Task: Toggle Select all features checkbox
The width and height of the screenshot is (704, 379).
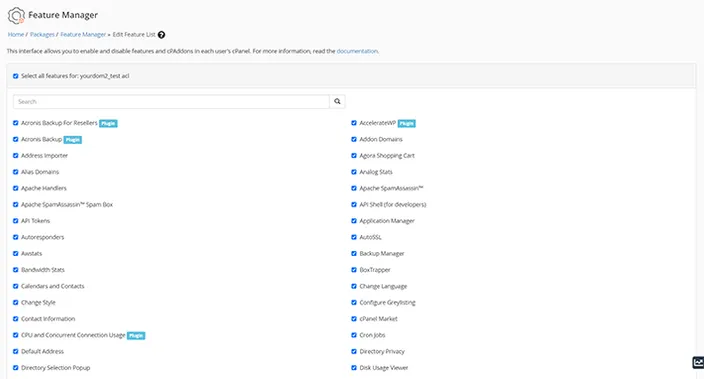Action: (16, 76)
